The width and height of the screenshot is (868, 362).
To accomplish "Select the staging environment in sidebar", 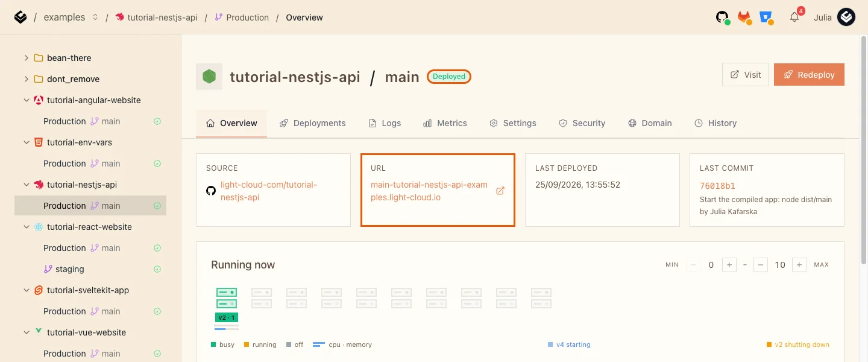I will [90, 269].
